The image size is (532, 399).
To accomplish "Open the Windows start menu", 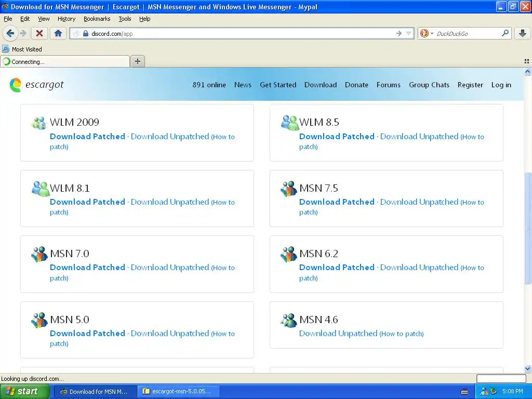I will click(24, 391).
